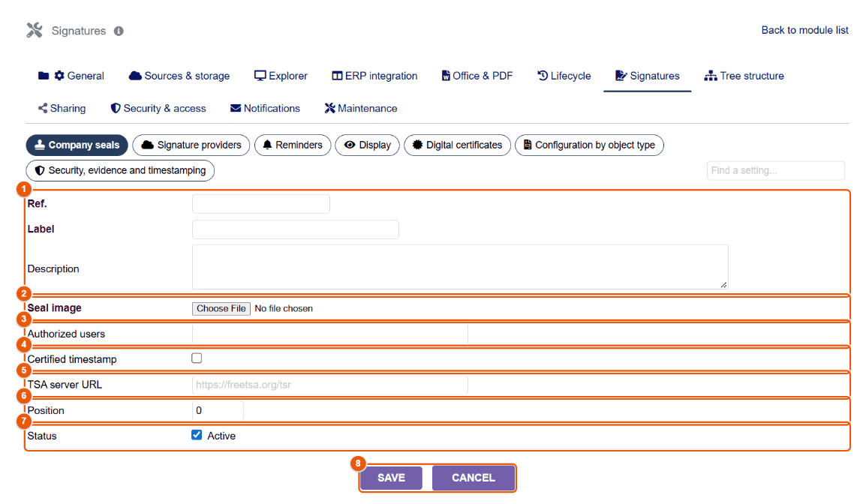This screenshot has height=504, width=860.
Task: Click the gear icon on General tab
Action: tap(59, 76)
